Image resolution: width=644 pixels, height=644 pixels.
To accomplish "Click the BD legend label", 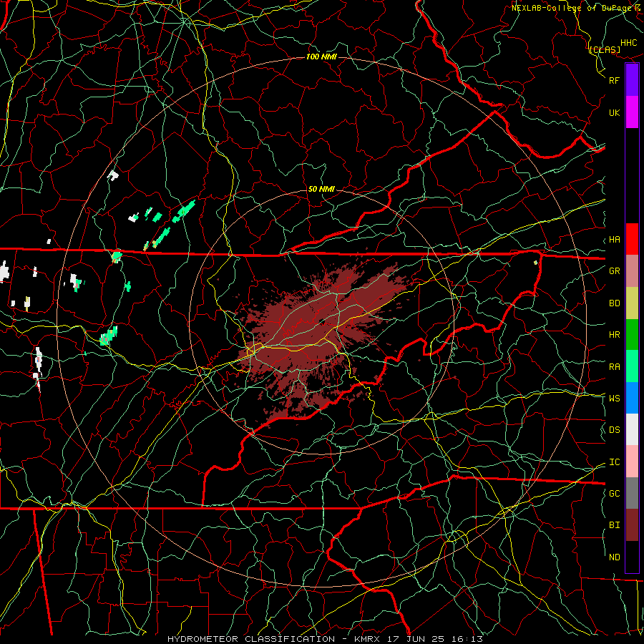I will [615, 303].
